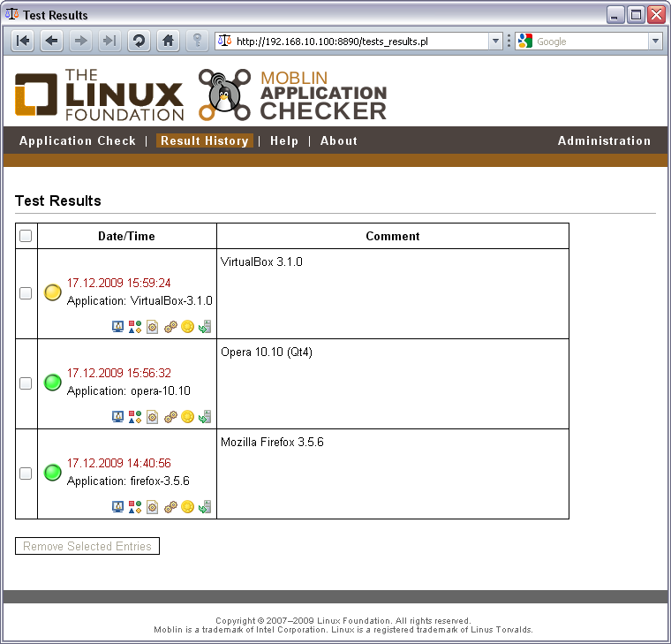Screen dimensions: 671x644
Task: Click the green status circle for firefox-3.5.6
Action: (53, 473)
